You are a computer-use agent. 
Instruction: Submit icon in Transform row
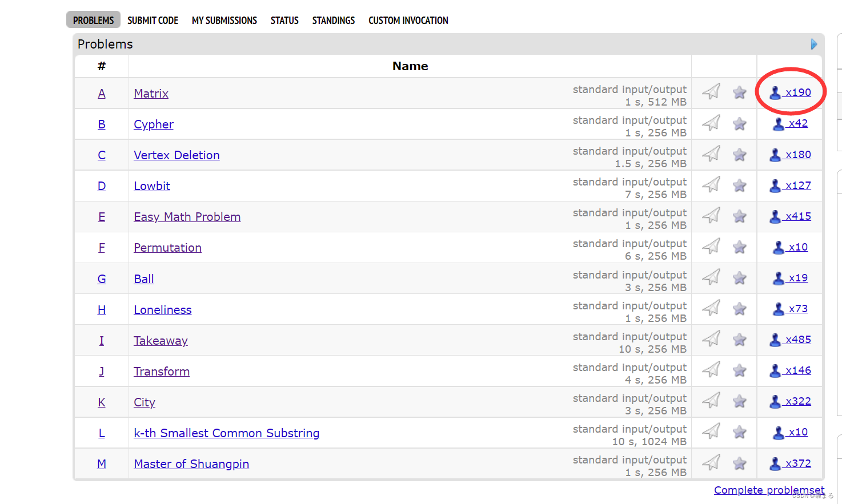click(x=711, y=370)
